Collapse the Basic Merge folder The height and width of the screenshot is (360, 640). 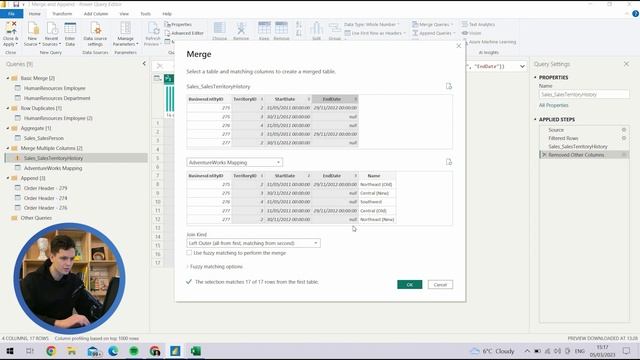pyautogui.click(x=8, y=78)
